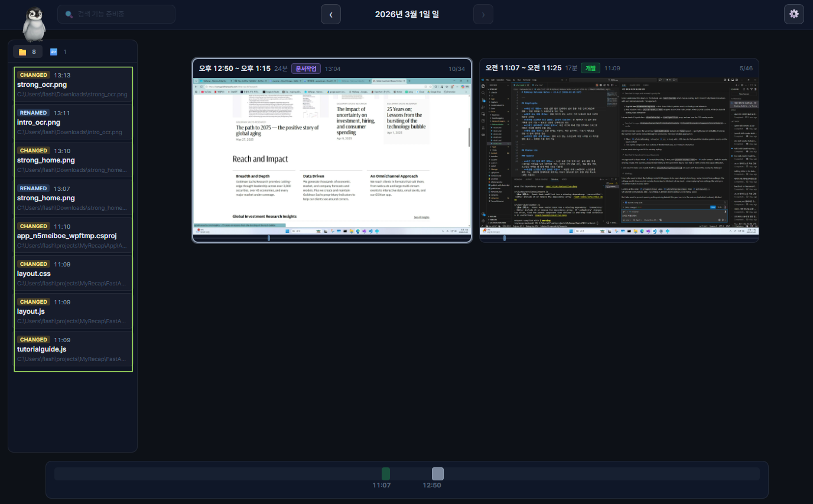
Task: Click the green 개발 category badge
Action: [x=590, y=69]
